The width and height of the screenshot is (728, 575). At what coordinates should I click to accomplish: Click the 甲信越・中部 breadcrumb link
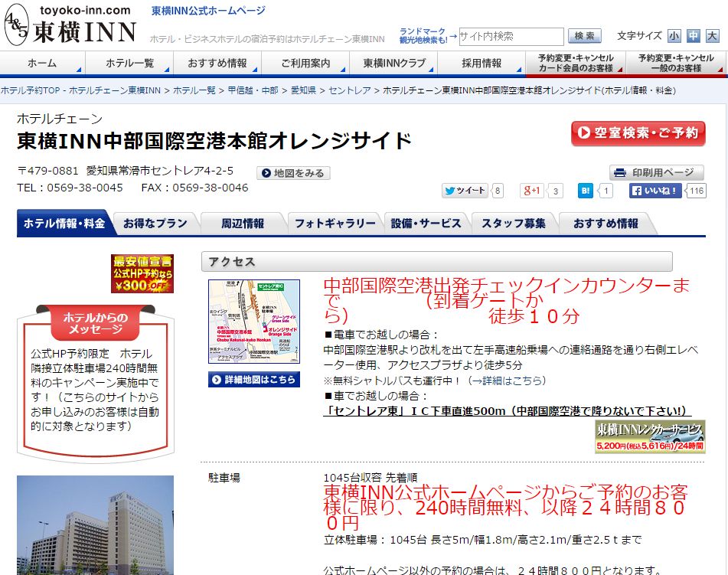[x=253, y=90]
